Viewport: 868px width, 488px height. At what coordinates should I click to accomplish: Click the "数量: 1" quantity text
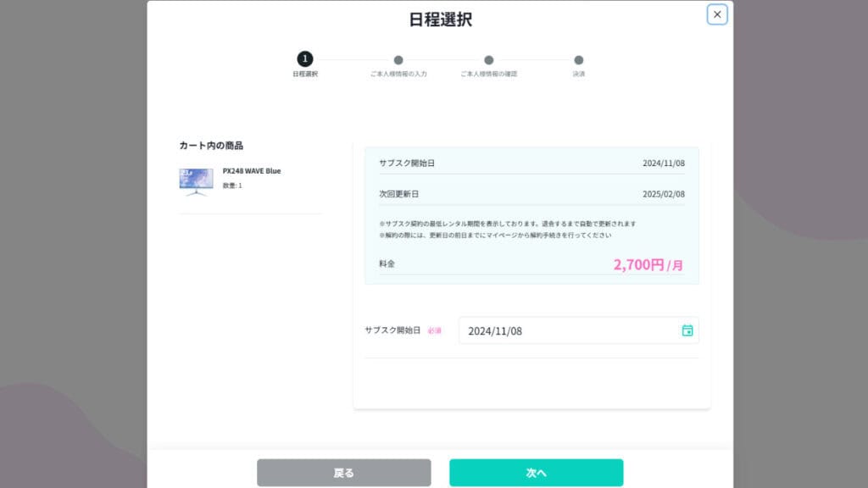pyautogui.click(x=232, y=186)
